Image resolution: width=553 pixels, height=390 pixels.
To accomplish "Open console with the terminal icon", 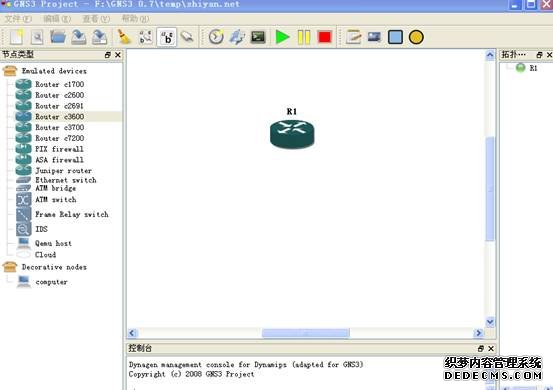I will pyautogui.click(x=258, y=37).
